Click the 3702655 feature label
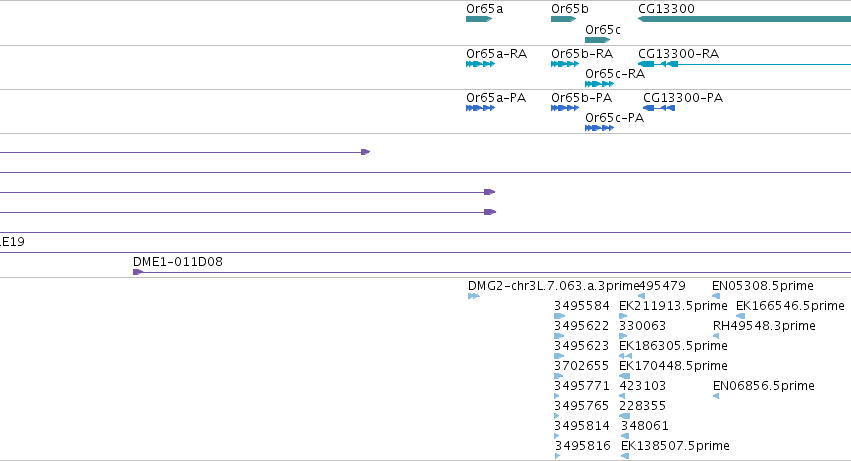Viewport: 851px width, 461px height. (x=582, y=366)
